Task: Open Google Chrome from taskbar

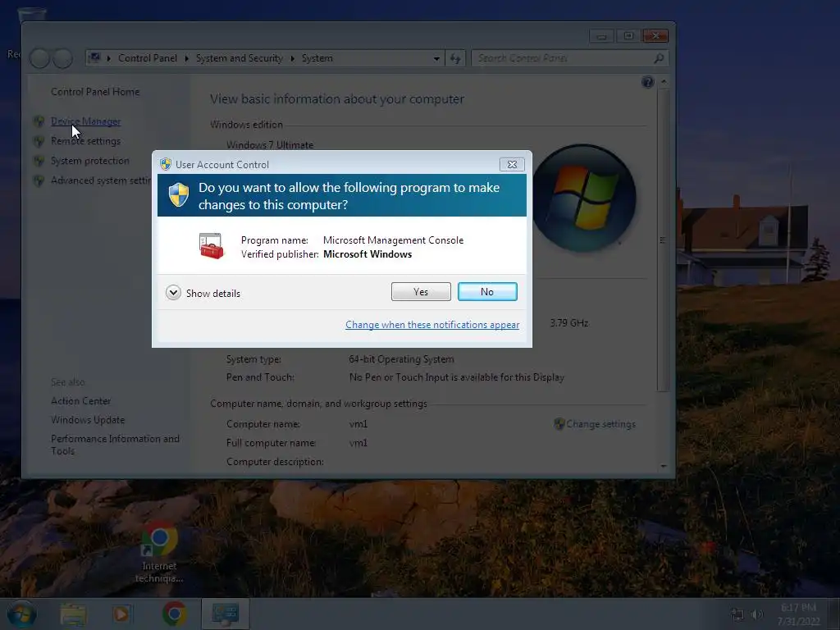Action: [x=174, y=614]
